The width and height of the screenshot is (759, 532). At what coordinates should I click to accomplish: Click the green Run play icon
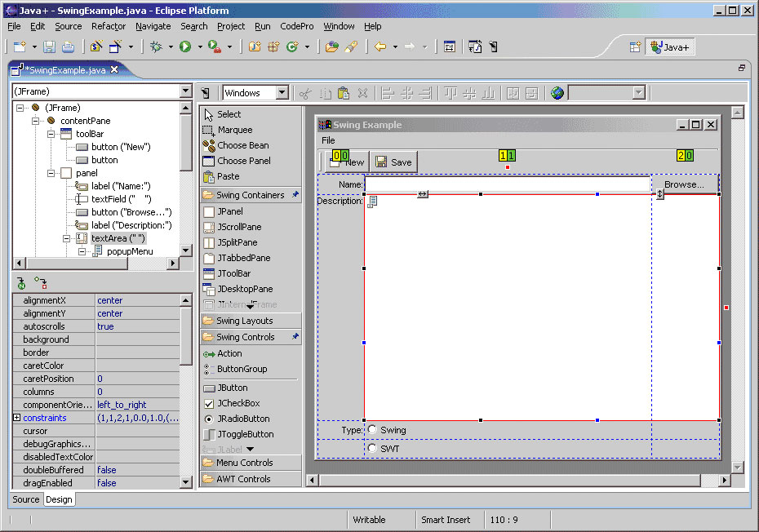185,47
